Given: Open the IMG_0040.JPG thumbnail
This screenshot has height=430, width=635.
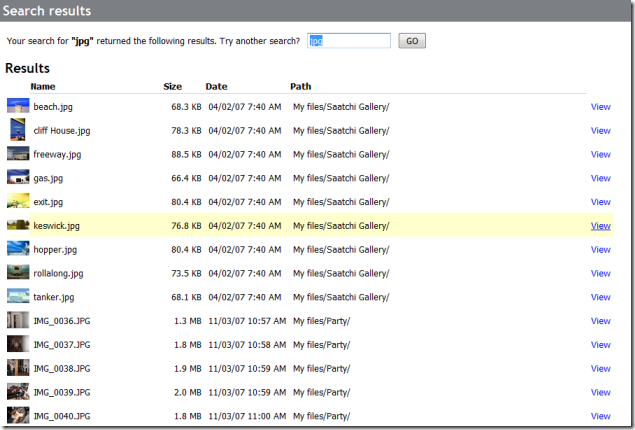Looking at the screenshot, I should (x=18, y=415).
